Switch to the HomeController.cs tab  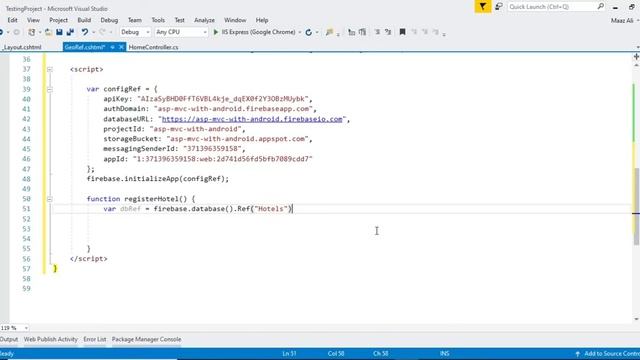pos(153,47)
